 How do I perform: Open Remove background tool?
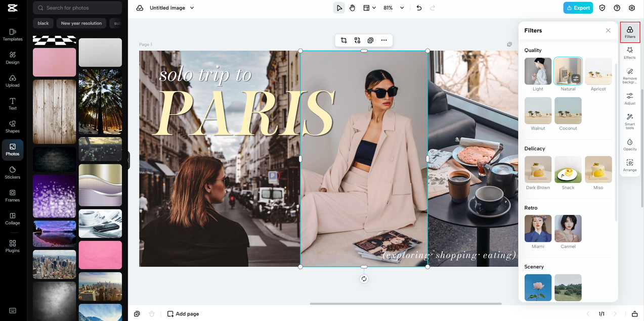(x=630, y=76)
